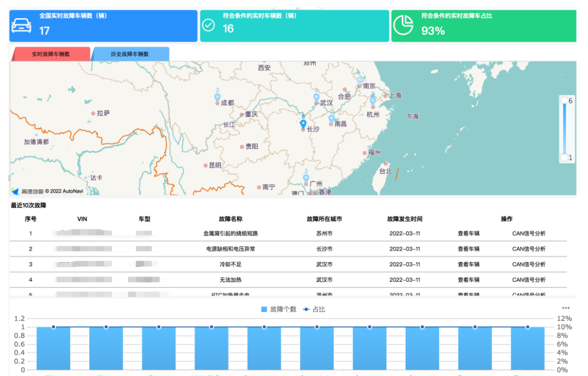Switch to the 实时故障车辆数 tab
The image size is (588, 376).
point(50,54)
